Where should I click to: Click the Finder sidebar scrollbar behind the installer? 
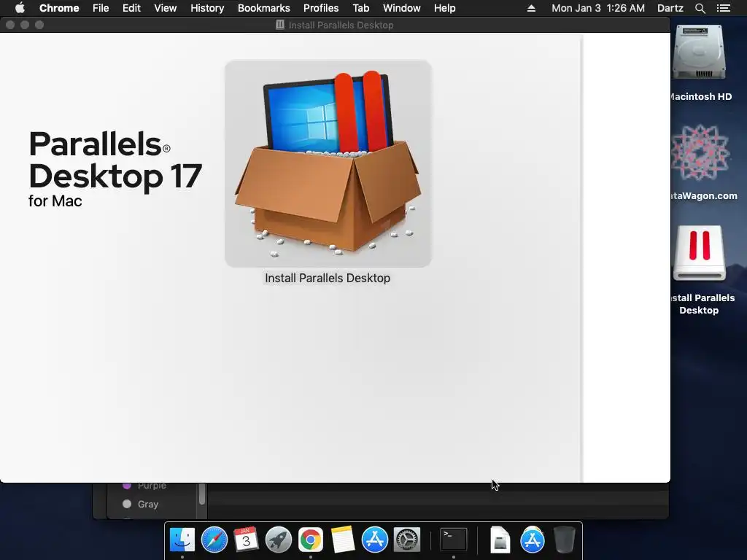point(202,494)
